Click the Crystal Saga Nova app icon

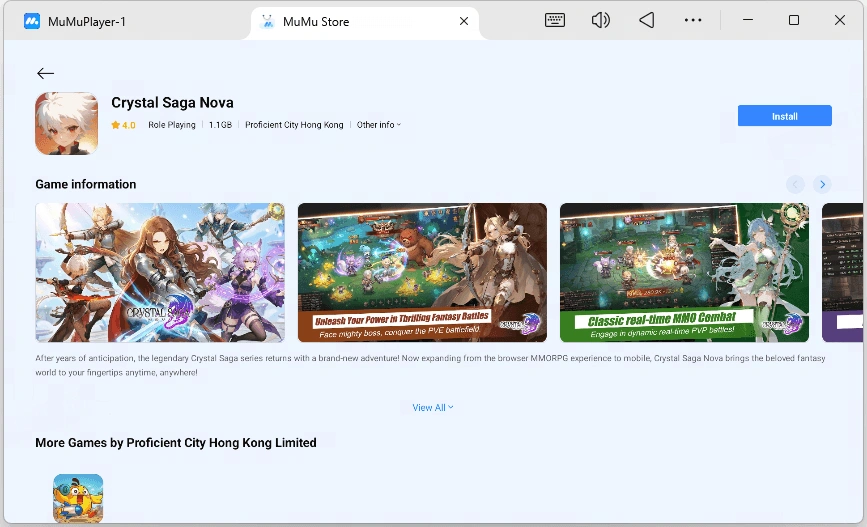click(x=66, y=123)
